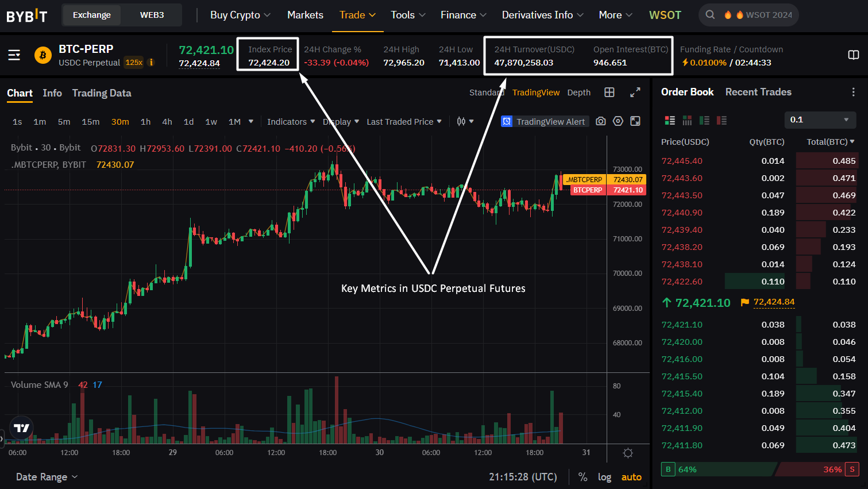
Task: Select the 30m timeframe
Action: (120, 122)
